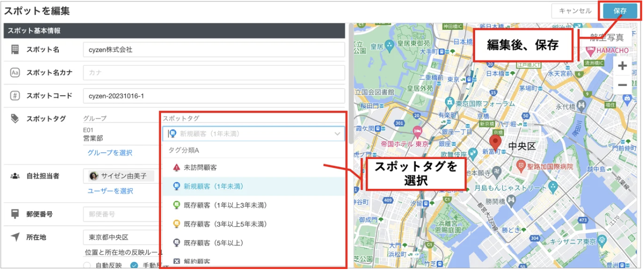Select 既存顧客（5年以上） option
The width and height of the screenshot is (644, 271).
pyautogui.click(x=253, y=243)
